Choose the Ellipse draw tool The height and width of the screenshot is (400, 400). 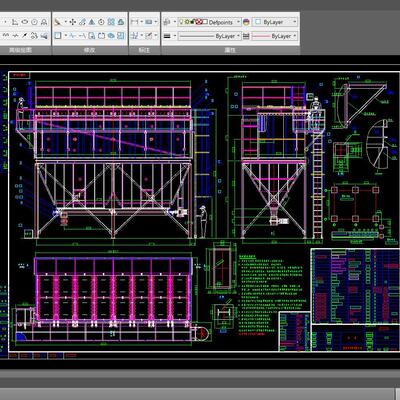coord(25,22)
